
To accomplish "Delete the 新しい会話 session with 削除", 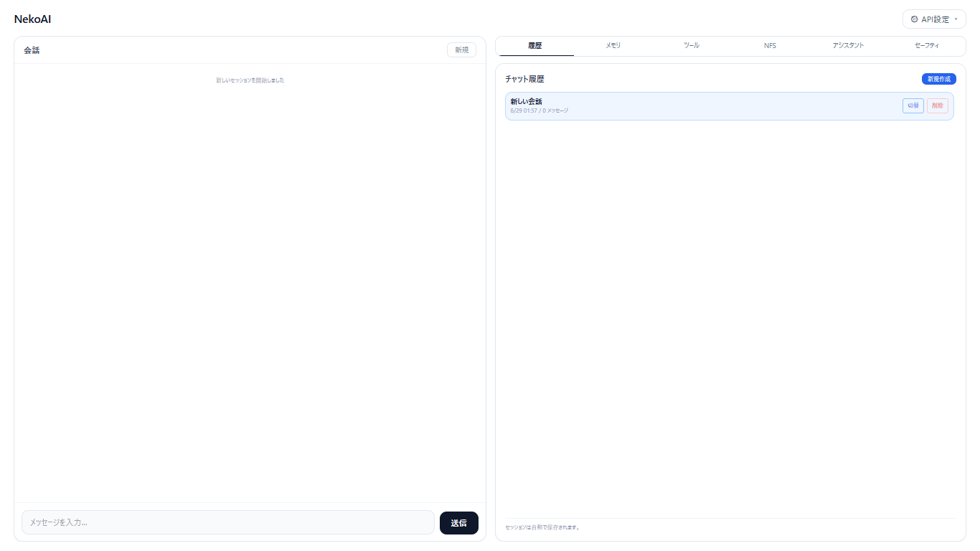I will click(x=938, y=105).
